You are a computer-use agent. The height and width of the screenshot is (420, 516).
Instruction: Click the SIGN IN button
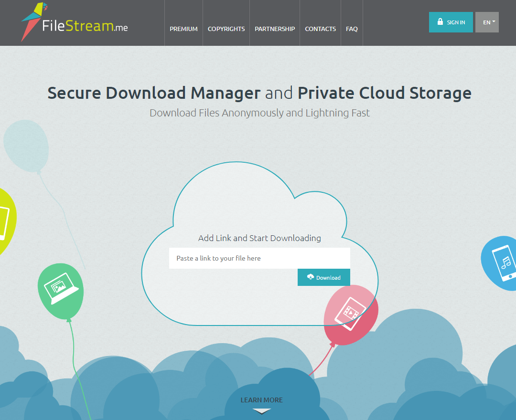click(451, 22)
